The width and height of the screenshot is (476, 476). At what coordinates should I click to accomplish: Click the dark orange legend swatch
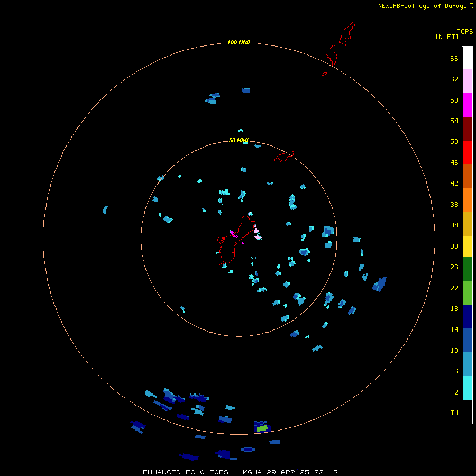(x=467, y=176)
